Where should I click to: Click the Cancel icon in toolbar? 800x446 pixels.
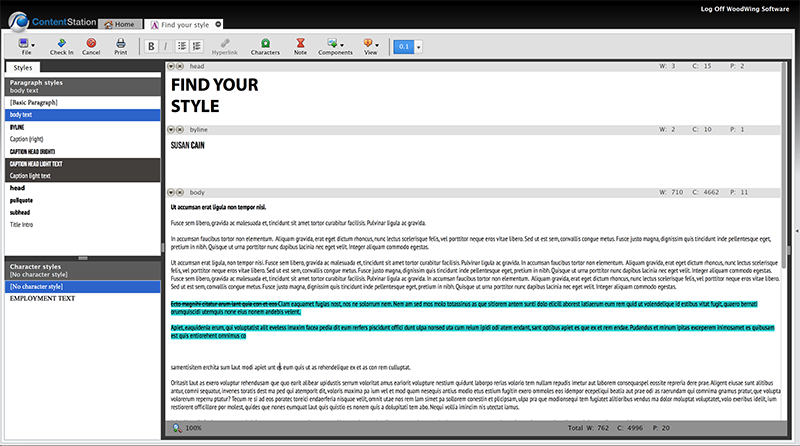[91, 43]
